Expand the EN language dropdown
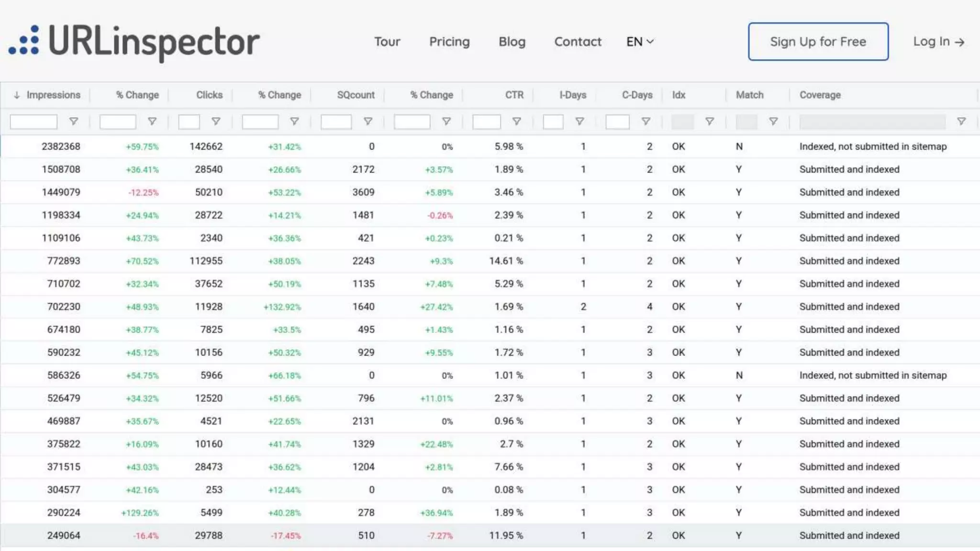 pyautogui.click(x=640, y=42)
